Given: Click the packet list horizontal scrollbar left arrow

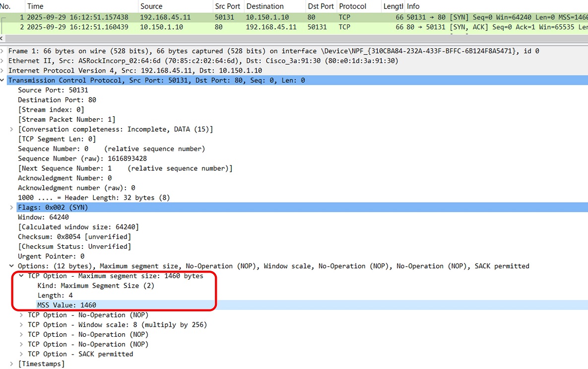Looking at the screenshot, I should click(2, 38).
